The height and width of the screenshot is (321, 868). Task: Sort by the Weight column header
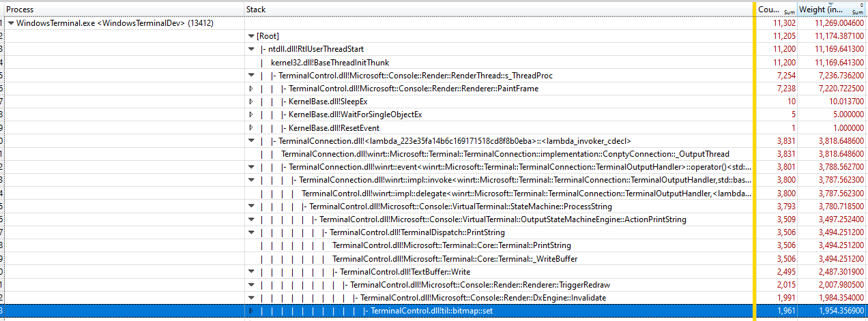coord(832,10)
